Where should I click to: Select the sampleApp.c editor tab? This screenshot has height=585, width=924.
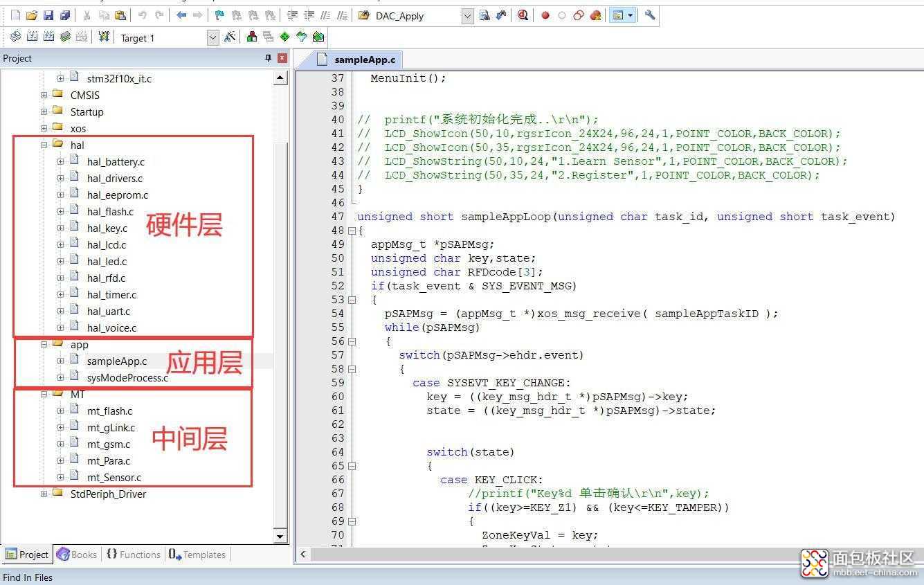(356, 60)
